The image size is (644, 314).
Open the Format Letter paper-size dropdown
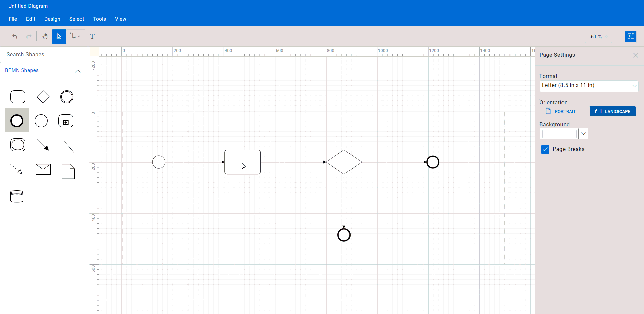coord(589,86)
